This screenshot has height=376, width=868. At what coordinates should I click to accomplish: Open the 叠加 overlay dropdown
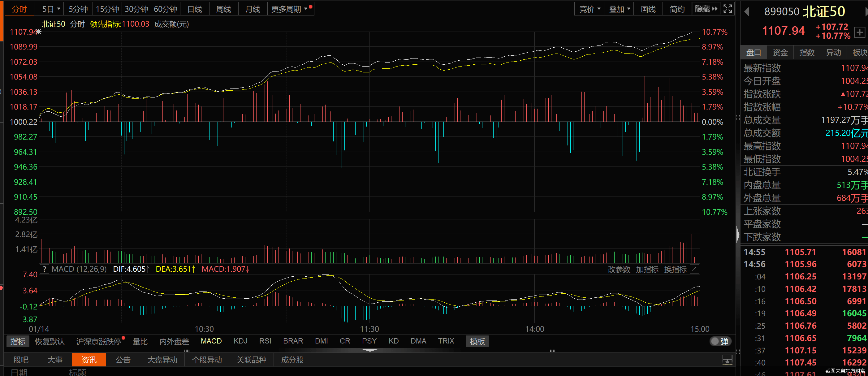(619, 9)
